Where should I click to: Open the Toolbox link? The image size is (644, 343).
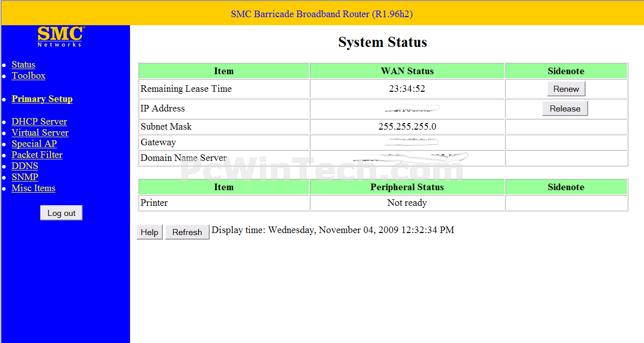pyautogui.click(x=28, y=76)
